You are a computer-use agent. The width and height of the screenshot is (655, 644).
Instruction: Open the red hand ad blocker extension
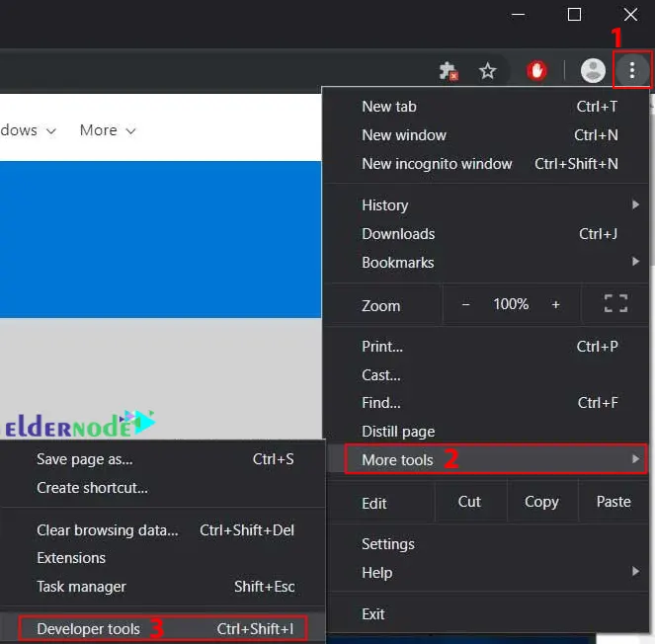click(536, 70)
